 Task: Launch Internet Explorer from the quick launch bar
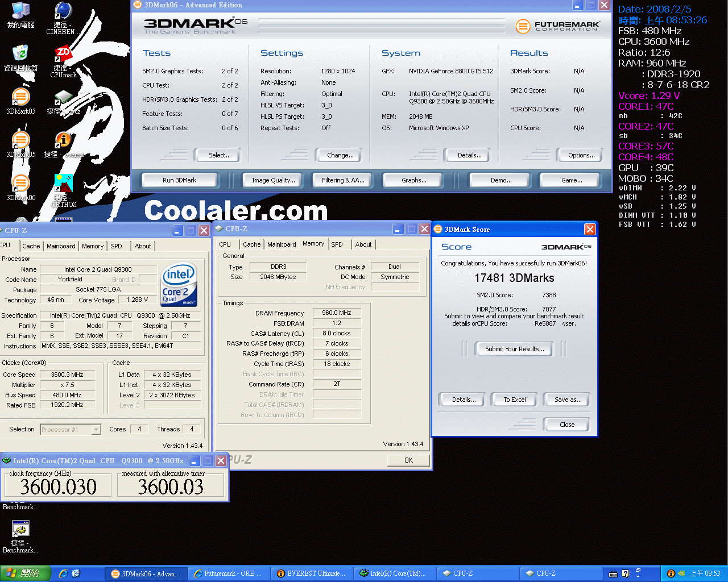coord(63,573)
